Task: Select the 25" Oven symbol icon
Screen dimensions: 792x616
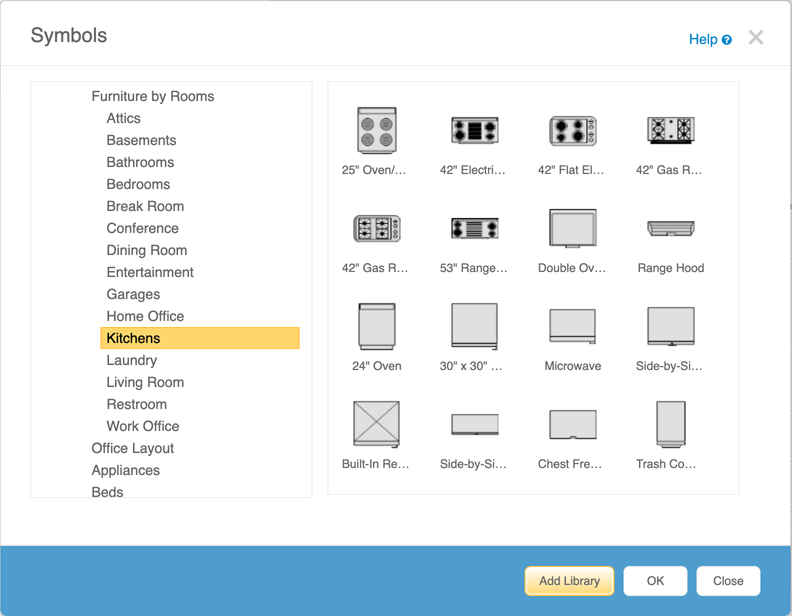Action: click(x=376, y=130)
